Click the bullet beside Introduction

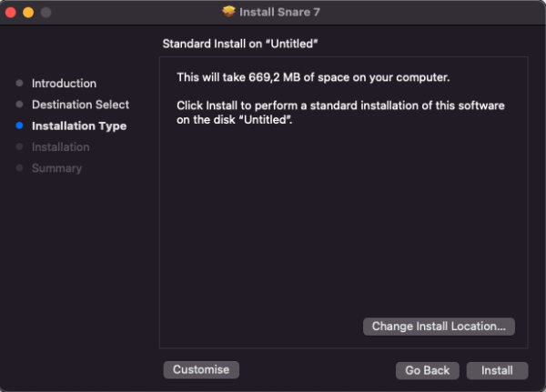click(19, 84)
